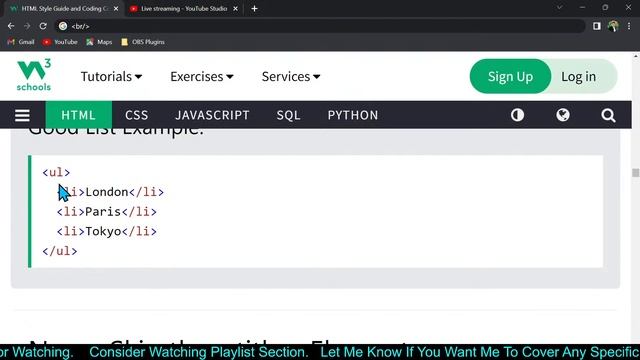Close the HTML Style Guide tab

116,9
